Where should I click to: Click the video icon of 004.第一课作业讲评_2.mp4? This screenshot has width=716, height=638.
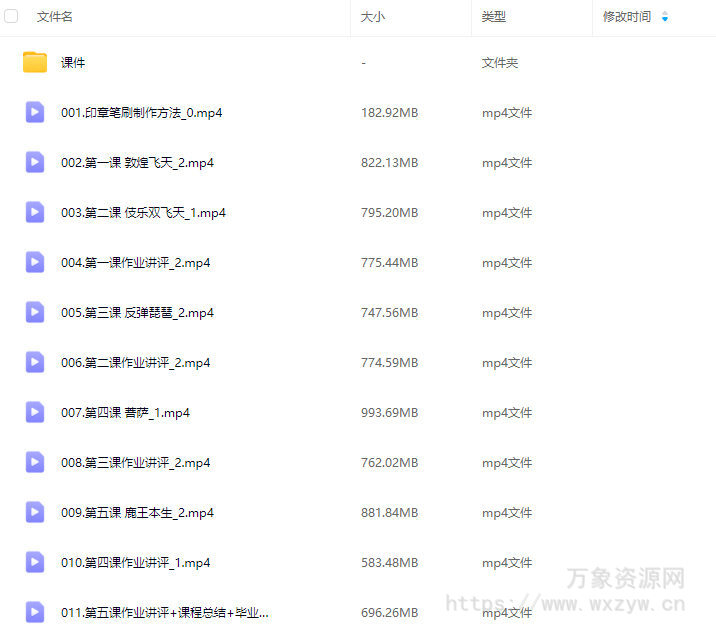coord(35,262)
